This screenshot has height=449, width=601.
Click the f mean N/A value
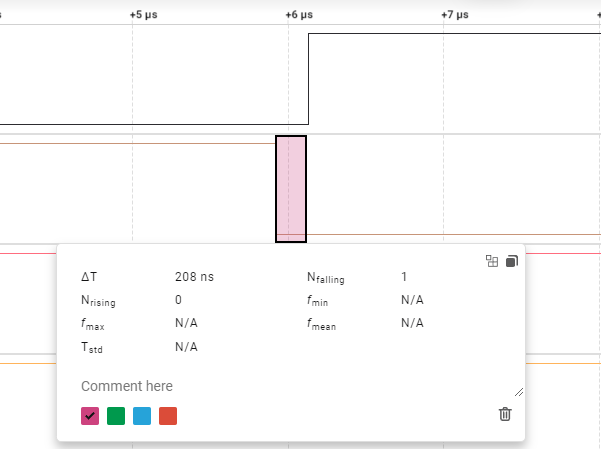(x=412, y=323)
